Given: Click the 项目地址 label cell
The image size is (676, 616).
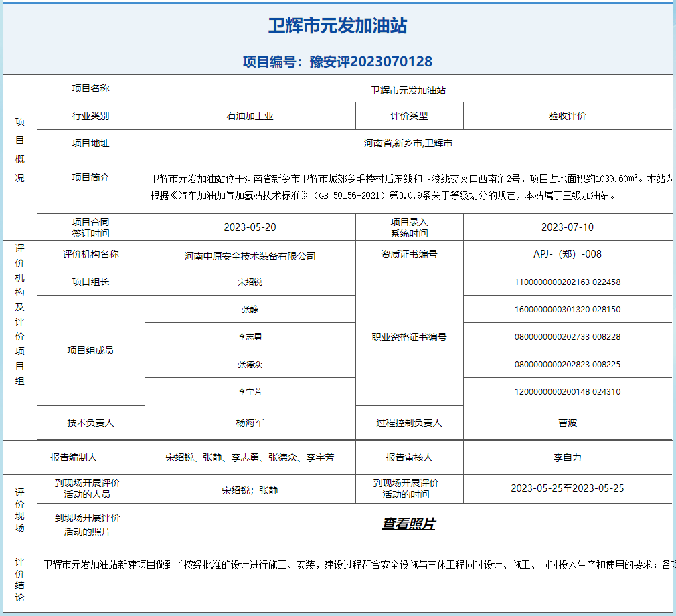Looking at the screenshot, I should (x=90, y=143).
